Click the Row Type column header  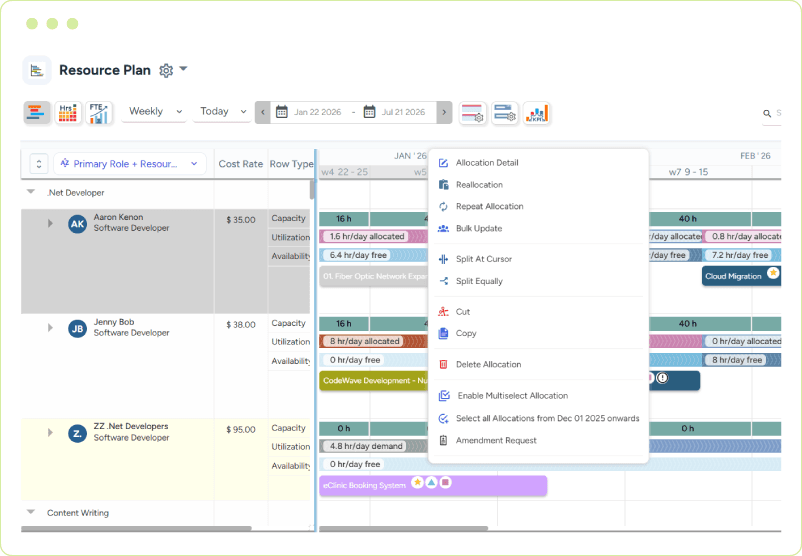pyautogui.click(x=292, y=164)
